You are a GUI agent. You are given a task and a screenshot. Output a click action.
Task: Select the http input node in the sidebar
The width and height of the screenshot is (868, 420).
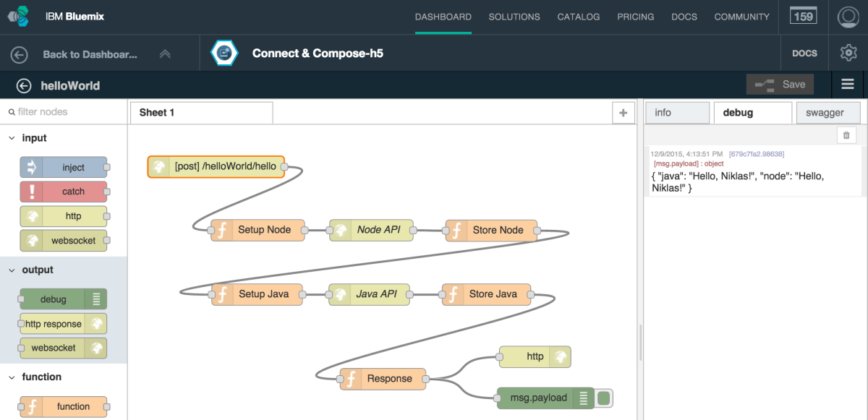click(x=64, y=215)
